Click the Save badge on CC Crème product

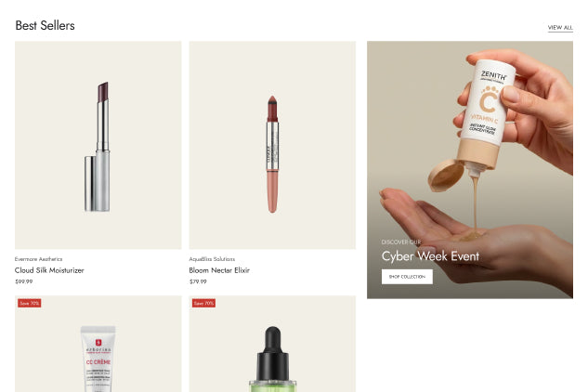coord(29,303)
